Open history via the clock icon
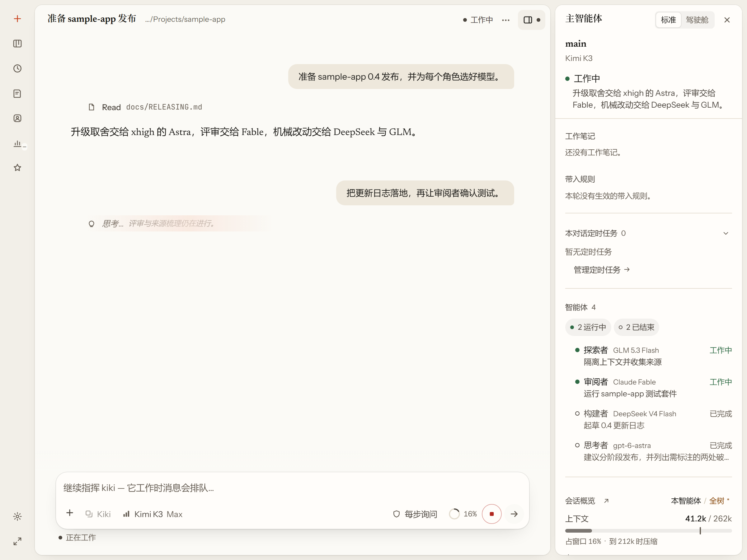 17,68
